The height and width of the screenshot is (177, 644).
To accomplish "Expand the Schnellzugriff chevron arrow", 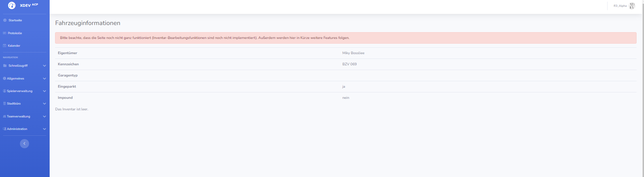I will click(44, 66).
